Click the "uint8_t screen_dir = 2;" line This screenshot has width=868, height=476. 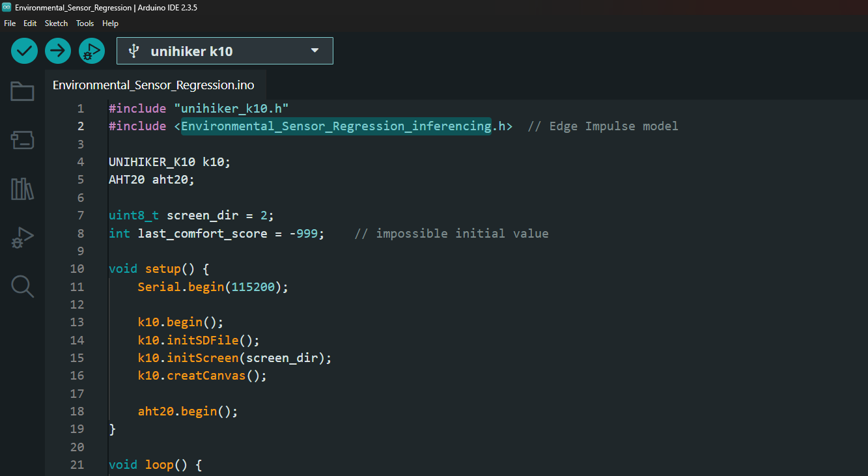coord(191,215)
